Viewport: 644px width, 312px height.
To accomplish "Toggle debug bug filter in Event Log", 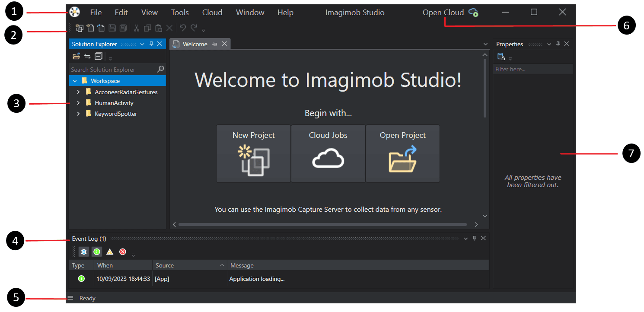I will click(x=84, y=252).
